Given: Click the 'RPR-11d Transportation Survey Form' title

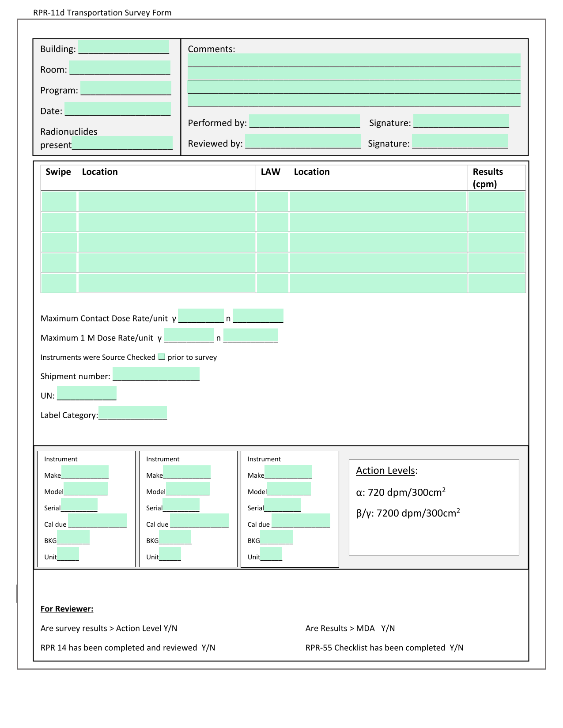Looking at the screenshot, I should (102, 13).
